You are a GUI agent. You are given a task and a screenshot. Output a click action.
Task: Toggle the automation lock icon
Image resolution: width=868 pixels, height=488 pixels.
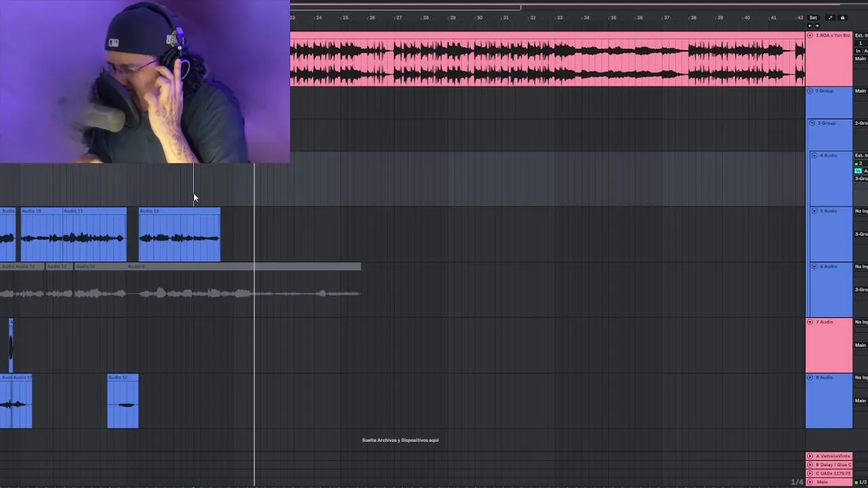pos(843,18)
